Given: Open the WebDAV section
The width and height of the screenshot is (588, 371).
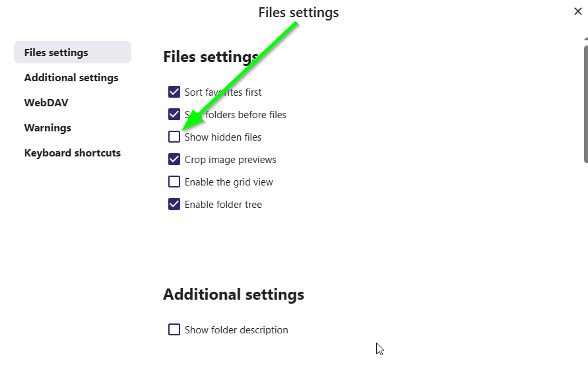Looking at the screenshot, I should tap(46, 103).
